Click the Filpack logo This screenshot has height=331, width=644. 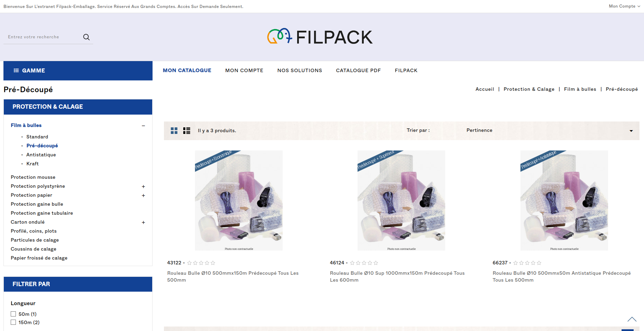320,37
